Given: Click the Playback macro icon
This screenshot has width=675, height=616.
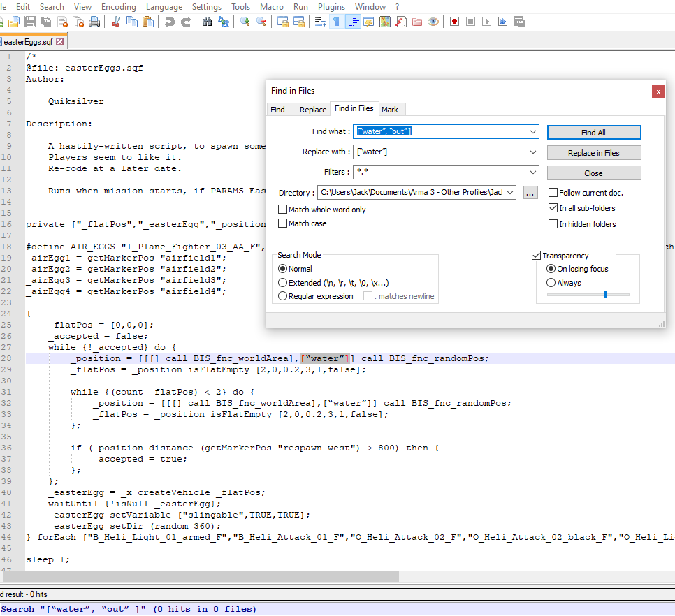Looking at the screenshot, I should pos(487,22).
